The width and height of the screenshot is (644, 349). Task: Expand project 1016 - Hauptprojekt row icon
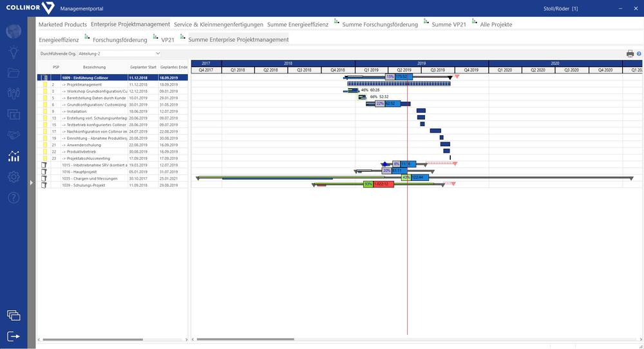(x=44, y=172)
